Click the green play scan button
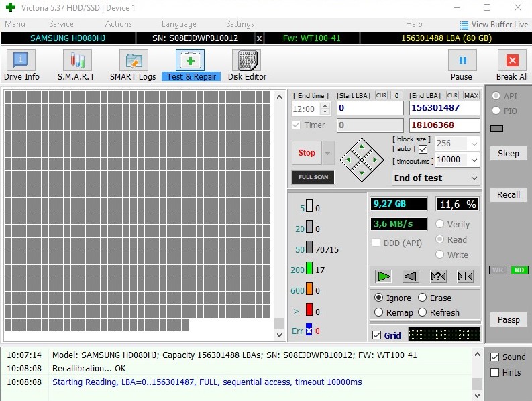 [x=384, y=276]
